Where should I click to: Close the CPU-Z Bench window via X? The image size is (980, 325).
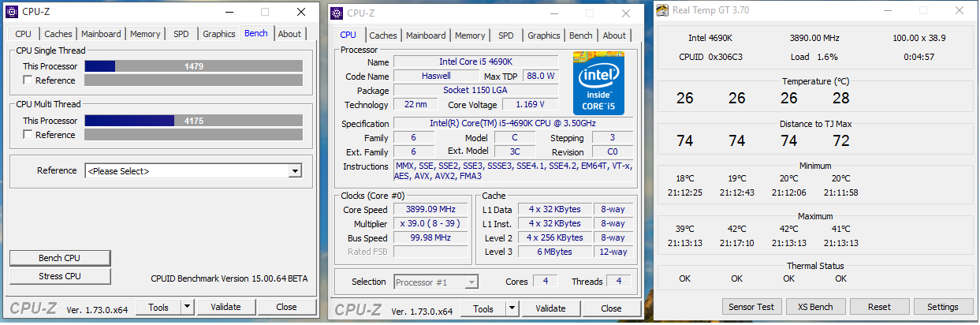(x=301, y=12)
